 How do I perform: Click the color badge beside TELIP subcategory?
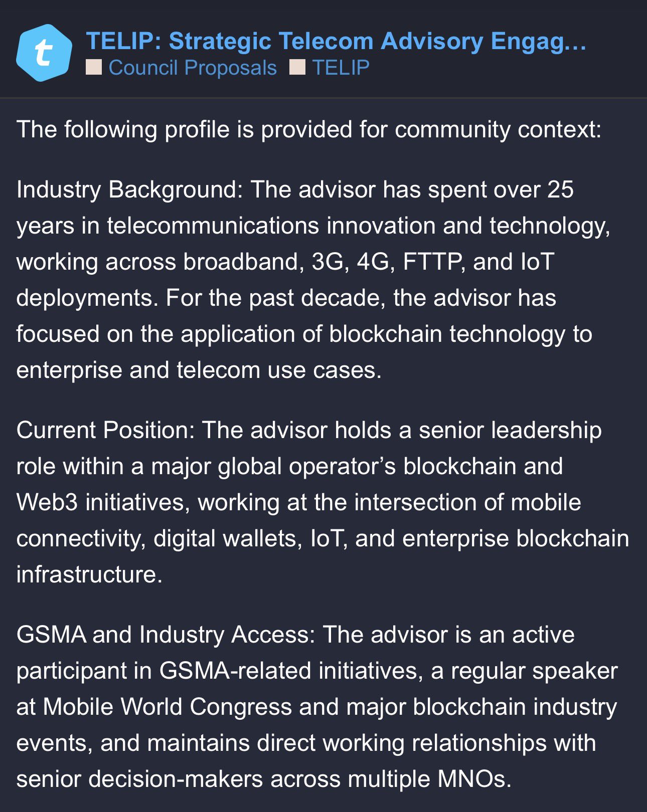(x=297, y=67)
